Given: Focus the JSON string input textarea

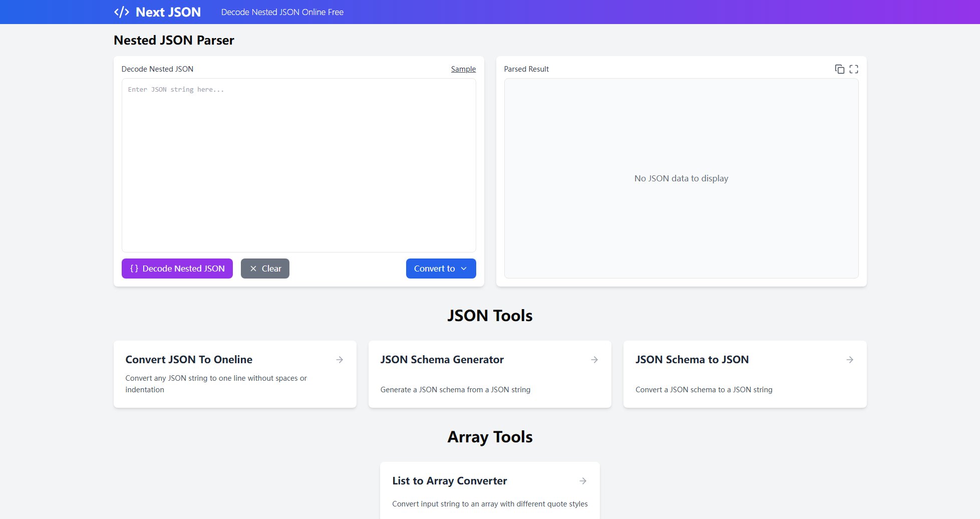Looking at the screenshot, I should coord(298,165).
